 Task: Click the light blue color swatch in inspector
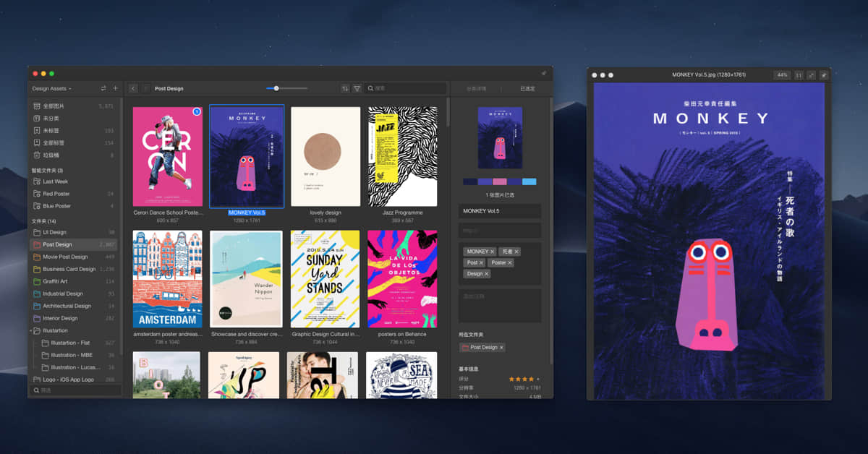[x=529, y=181]
